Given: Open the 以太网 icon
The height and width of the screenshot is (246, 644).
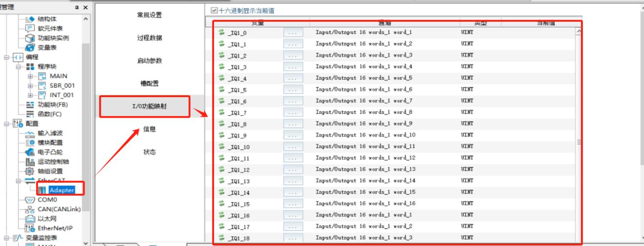Looking at the screenshot, I should [30, 219].
